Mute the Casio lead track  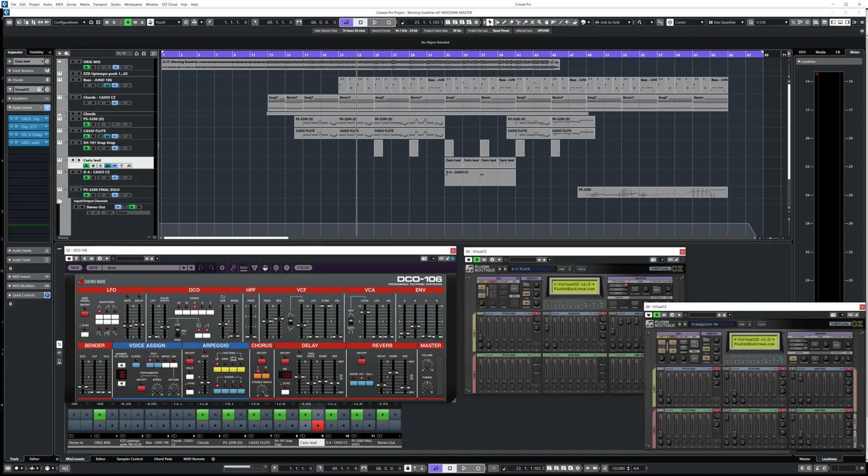coord(73,160)
